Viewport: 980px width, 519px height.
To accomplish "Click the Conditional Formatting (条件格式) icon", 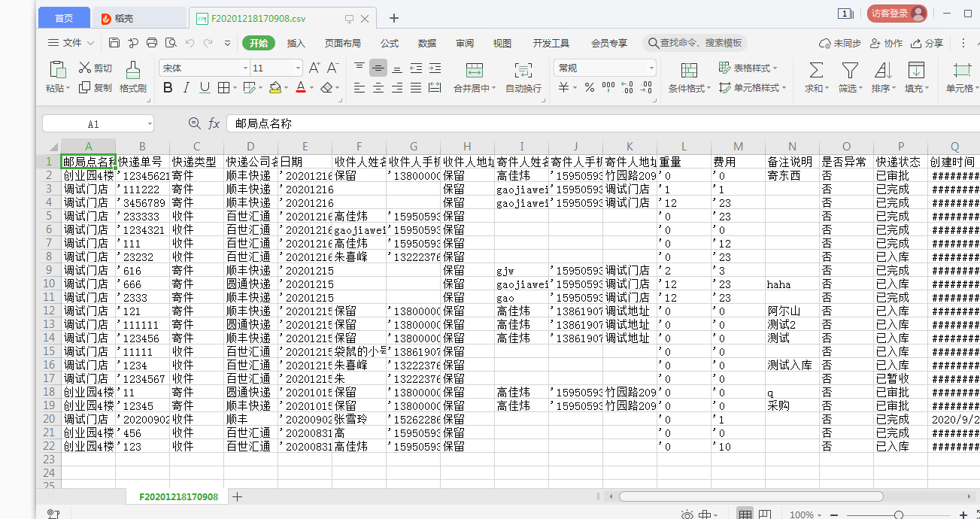I will click(x=689, y=71).
